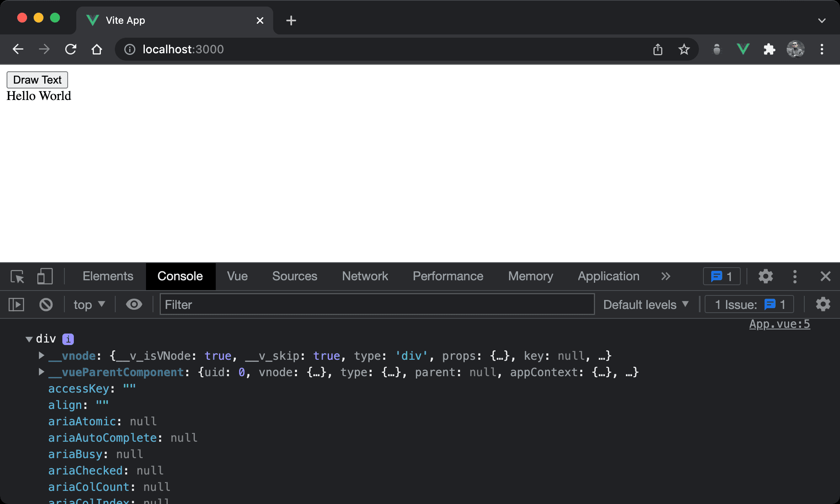Click the inspect element picker icon
This screenshot has height=504, width=840.
tap(17, 277)
